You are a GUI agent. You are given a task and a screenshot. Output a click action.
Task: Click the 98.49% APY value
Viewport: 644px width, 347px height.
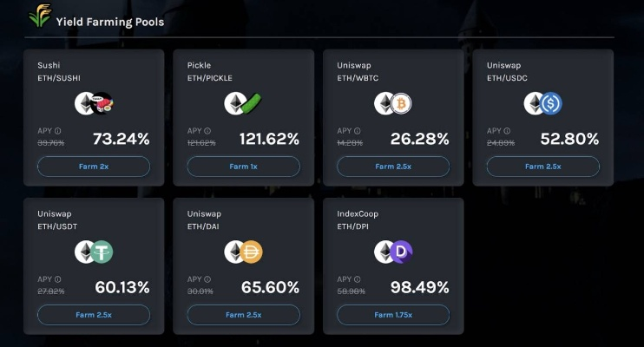(418, 287)
